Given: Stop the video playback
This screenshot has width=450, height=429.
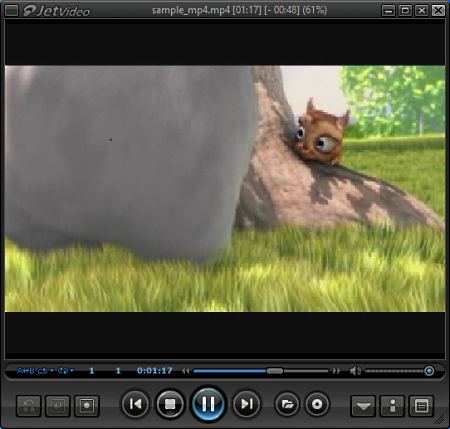Looking at the screenshot, I should [x=170, y=404].
